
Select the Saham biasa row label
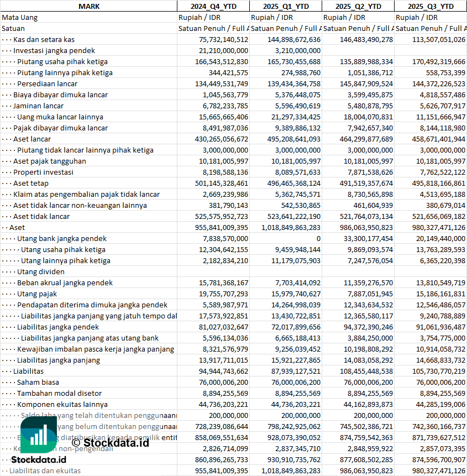38,383
